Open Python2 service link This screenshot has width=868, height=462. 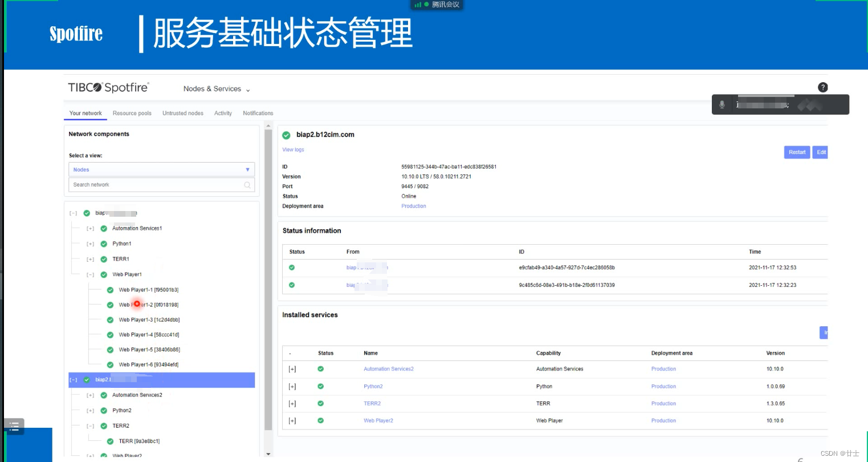coord(373,386)
